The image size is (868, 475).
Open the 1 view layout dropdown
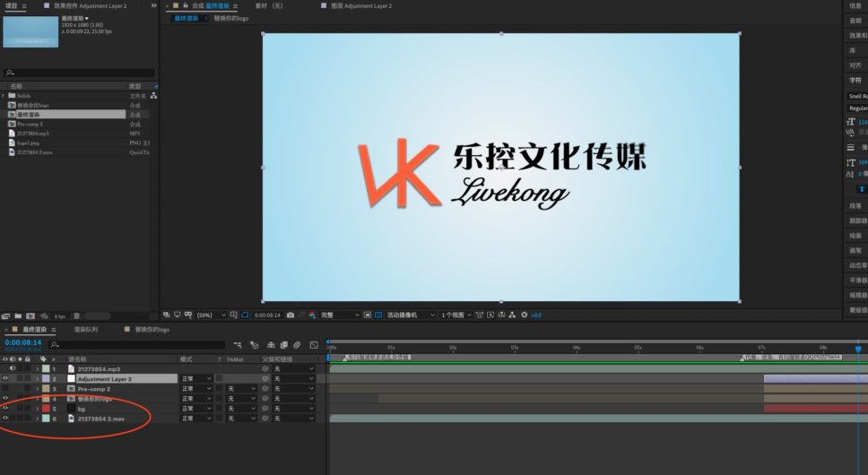click(456, 315)
